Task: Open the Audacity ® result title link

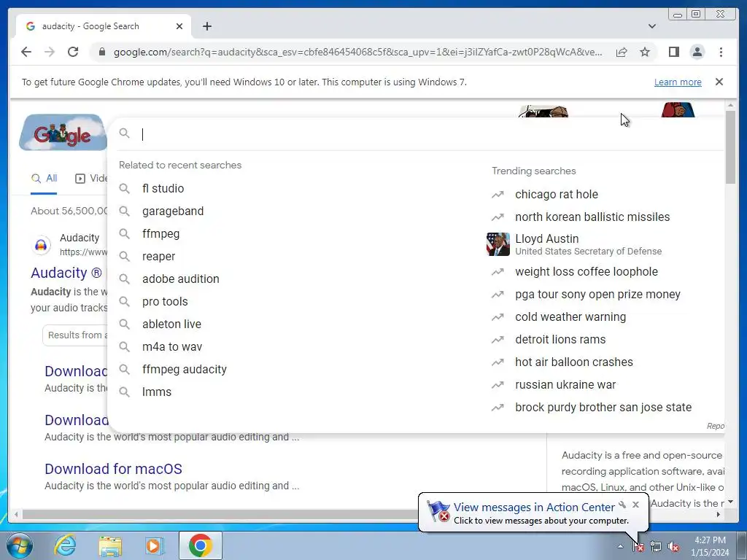Action: [x=66, y=273]
